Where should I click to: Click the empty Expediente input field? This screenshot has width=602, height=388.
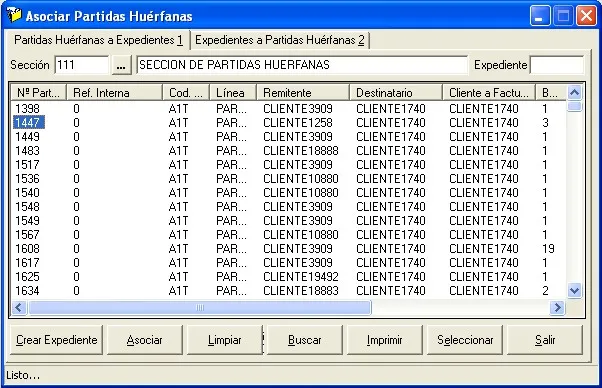pyautogui.click(x=557, y=65)
